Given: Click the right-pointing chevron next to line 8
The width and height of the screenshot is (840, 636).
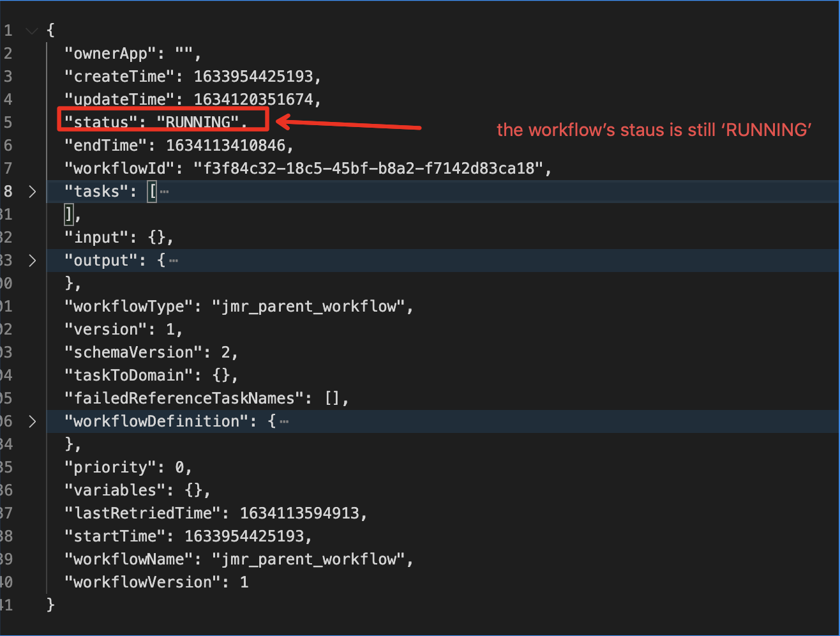Looking at the screenshot, I should (x=33, y=191).
